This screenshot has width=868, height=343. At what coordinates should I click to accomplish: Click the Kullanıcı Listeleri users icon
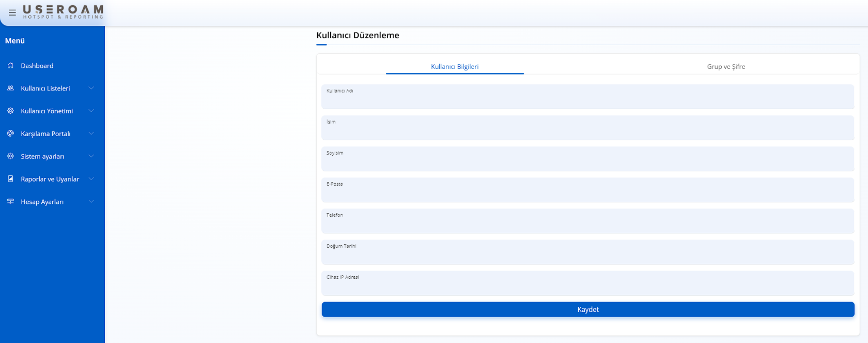tap(10, 88)
